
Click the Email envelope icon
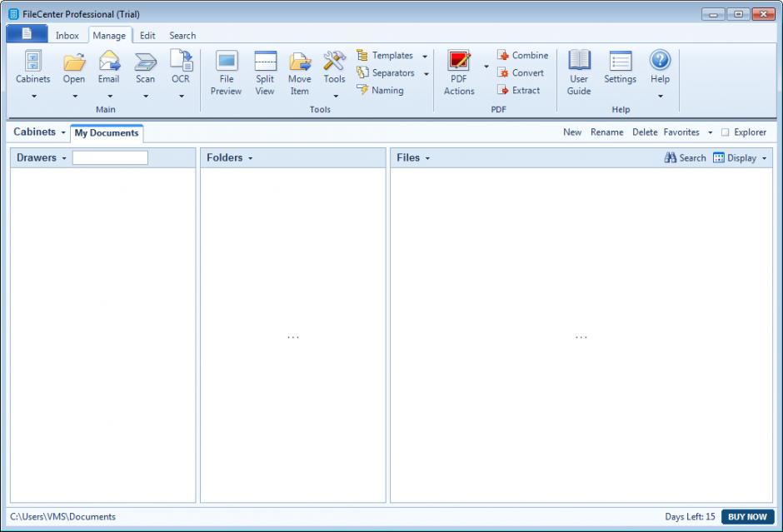click(x=109, y=61)
